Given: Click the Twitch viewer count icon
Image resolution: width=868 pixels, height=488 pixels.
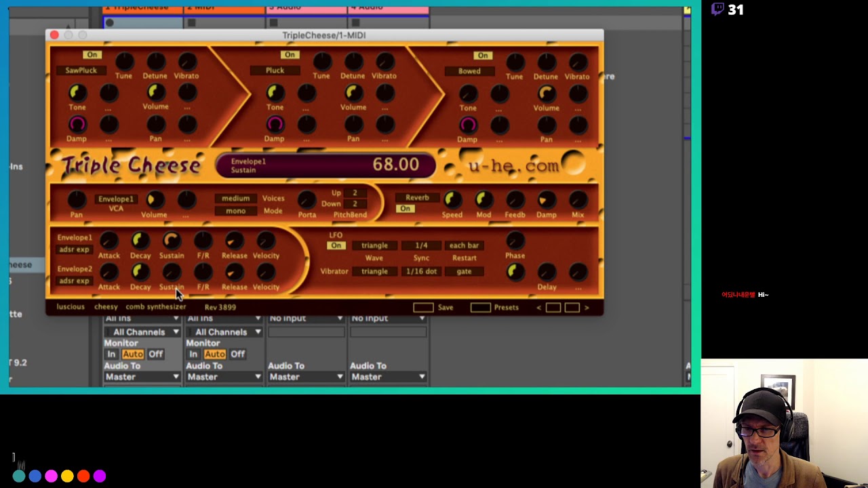Looking at the screenshot, I should coord(717,9).
